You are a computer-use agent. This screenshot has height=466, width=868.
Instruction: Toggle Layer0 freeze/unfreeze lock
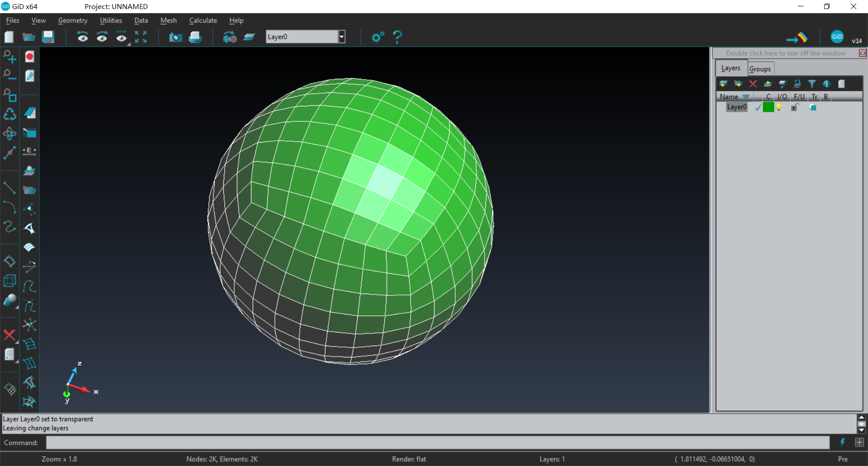(795, 107)
